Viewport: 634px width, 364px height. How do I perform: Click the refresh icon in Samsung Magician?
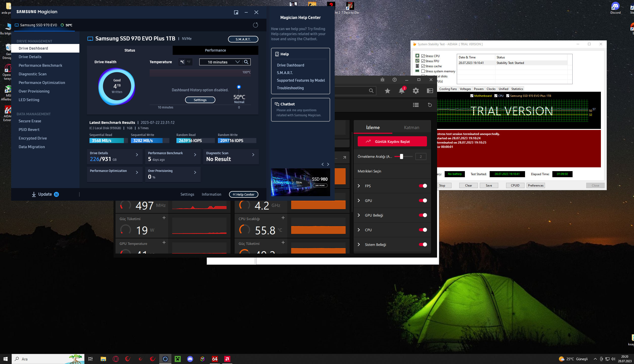(x=255, y=25)
